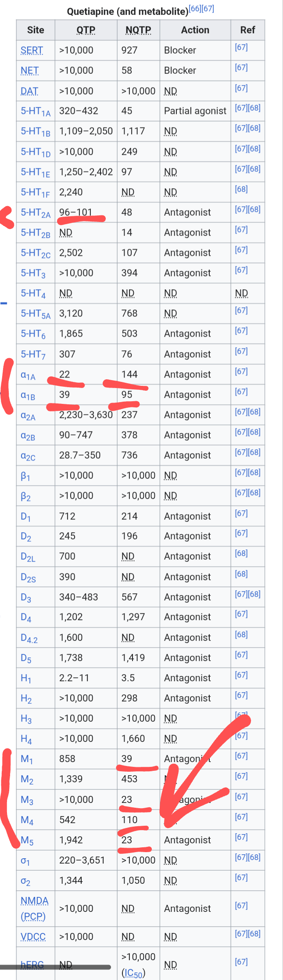Open the M1 muscarinic receptor link
Viewport: 283px width, 980px height.
(27, 759)
